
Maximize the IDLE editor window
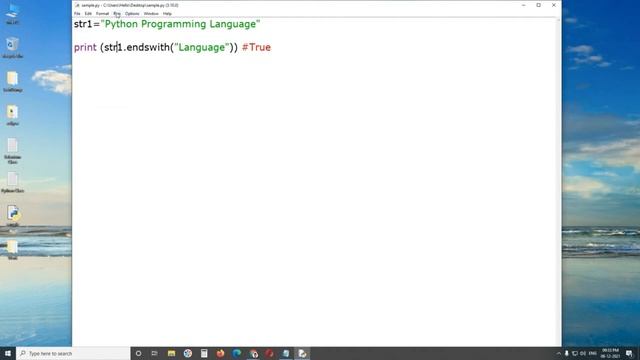[538, 5]
